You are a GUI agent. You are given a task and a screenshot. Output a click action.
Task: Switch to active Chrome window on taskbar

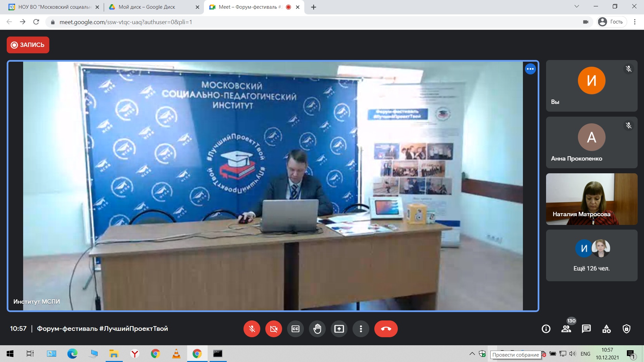tap(197, 354)
